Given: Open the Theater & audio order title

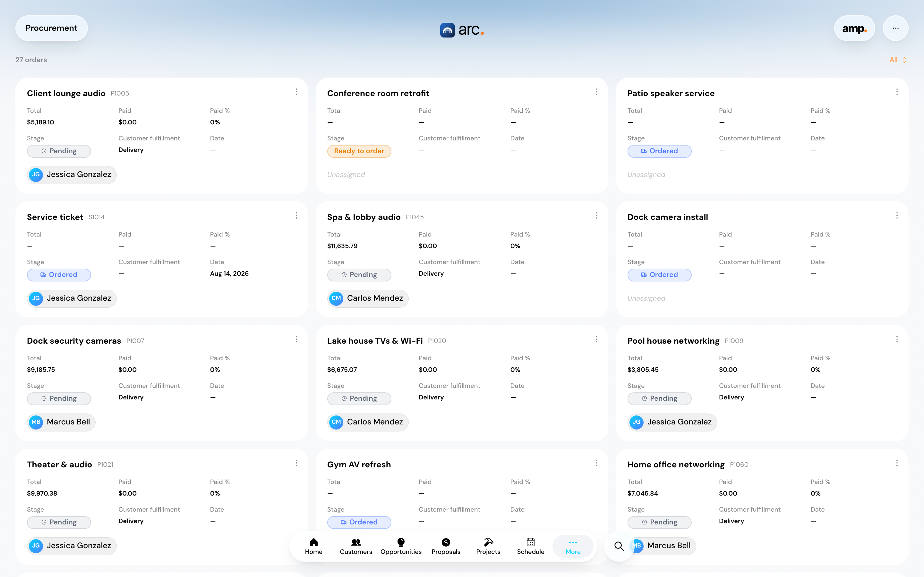Looking at the screenshot, I should 59,464.
